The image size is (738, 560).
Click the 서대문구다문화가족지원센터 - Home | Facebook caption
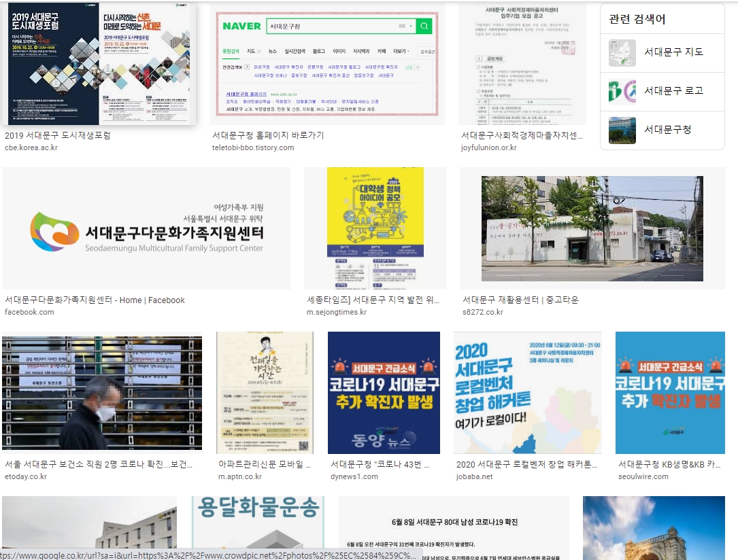pos(95,300)
